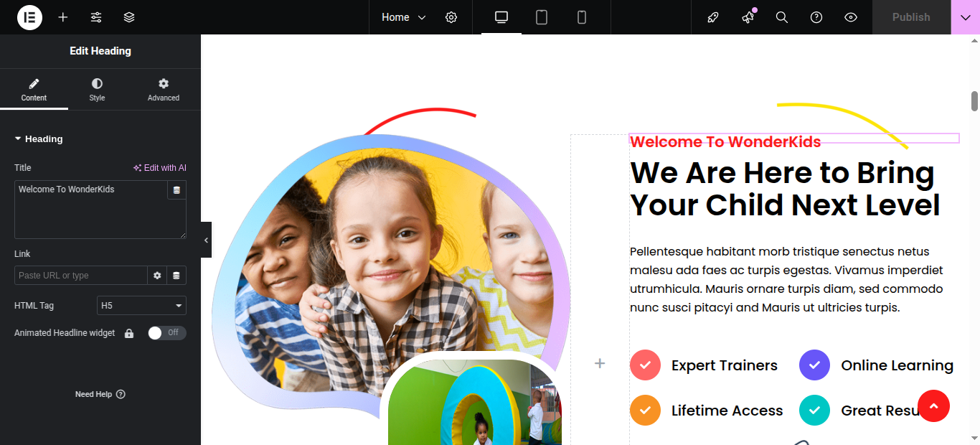Click the play tunnel inset image
Screen dimensions: 980x445
(475, 402)
